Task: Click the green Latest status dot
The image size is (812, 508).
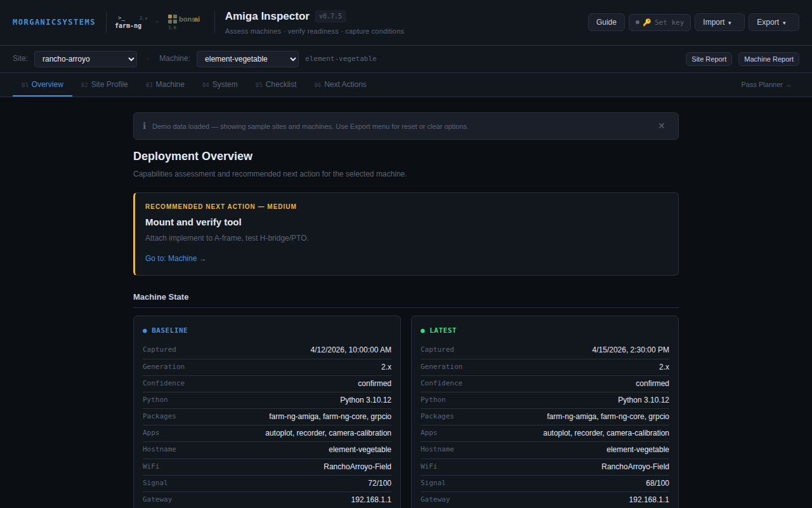Action: (422, 331)
